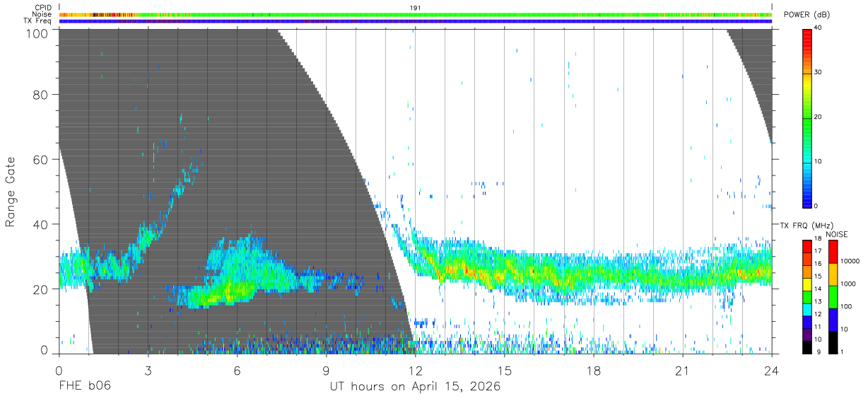868x401 pixels.
Task: Click the '100' range gate axis label
Action: coord(37,33)
